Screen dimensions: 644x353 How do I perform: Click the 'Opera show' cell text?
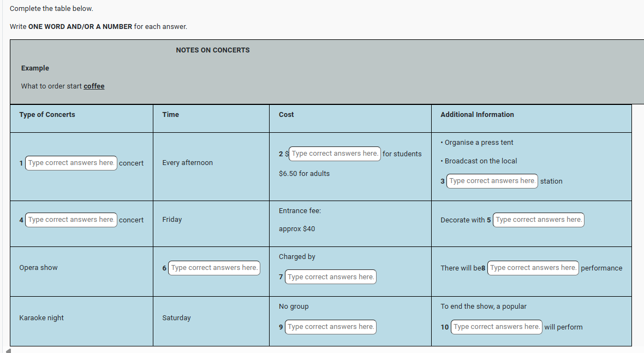pos(38,268)
